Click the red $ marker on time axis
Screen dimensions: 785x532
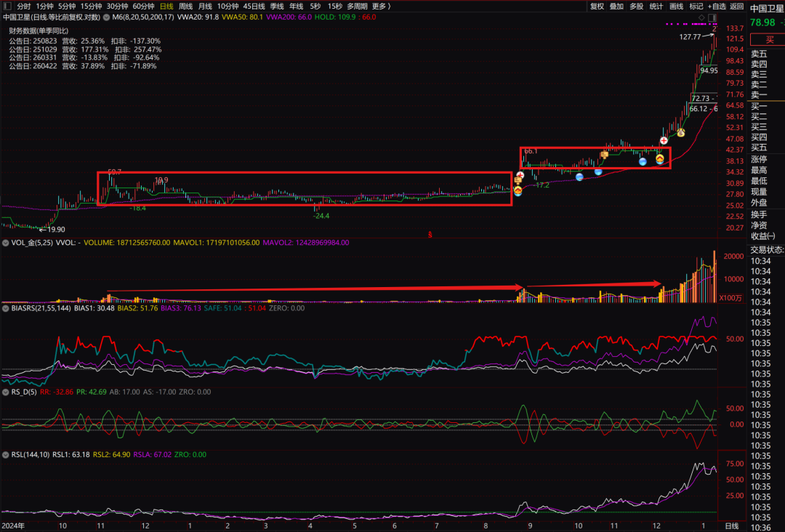coord(430,234)
